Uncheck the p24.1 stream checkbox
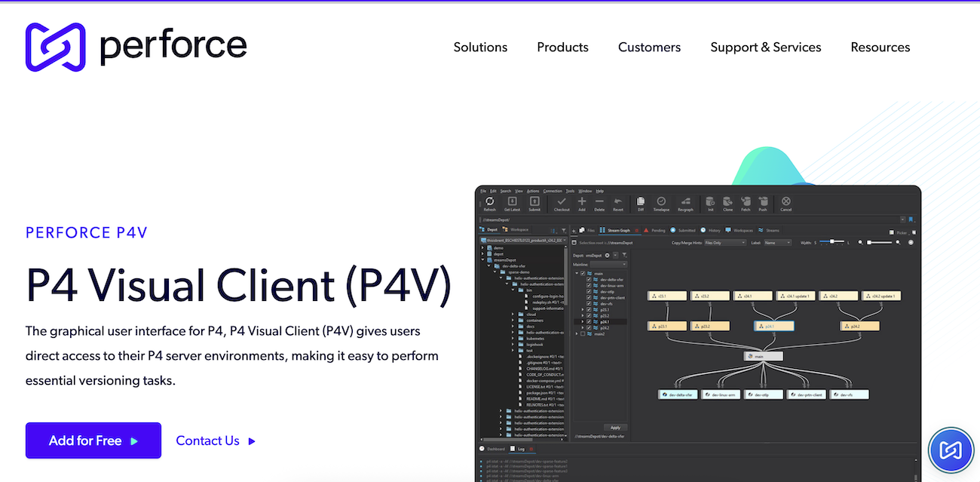Viewport: 980px width, 482px height. tap(588, 321)
